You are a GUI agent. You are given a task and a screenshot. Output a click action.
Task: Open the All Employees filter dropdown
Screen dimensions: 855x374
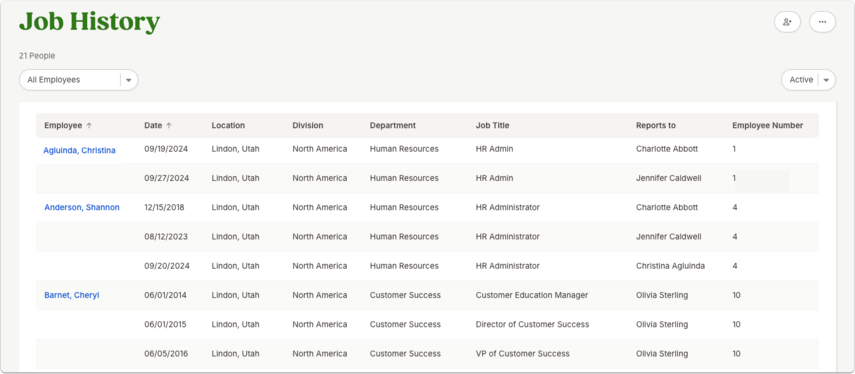pyautogui.click(x=79, y=80)
